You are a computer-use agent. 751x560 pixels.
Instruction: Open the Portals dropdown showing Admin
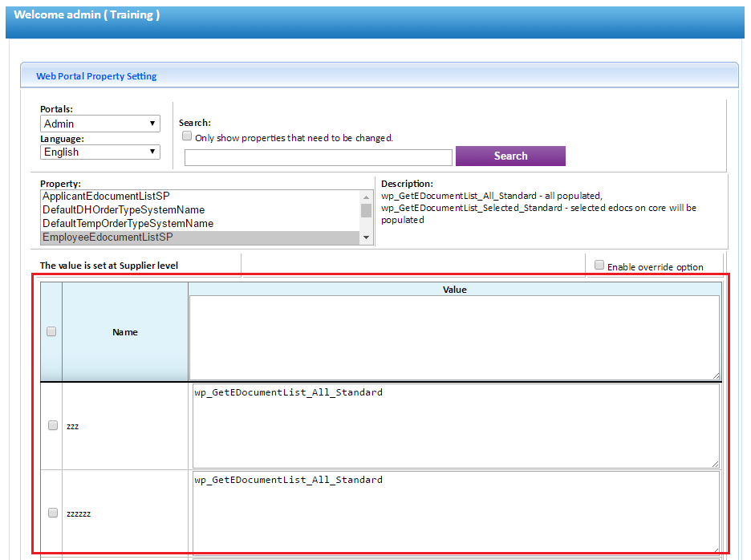[100, 124]
